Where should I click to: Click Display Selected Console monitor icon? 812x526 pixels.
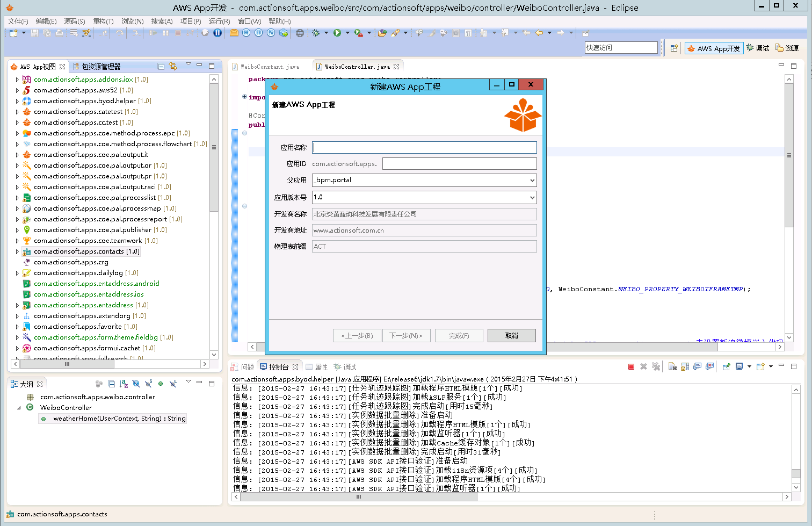pos(739,367)
